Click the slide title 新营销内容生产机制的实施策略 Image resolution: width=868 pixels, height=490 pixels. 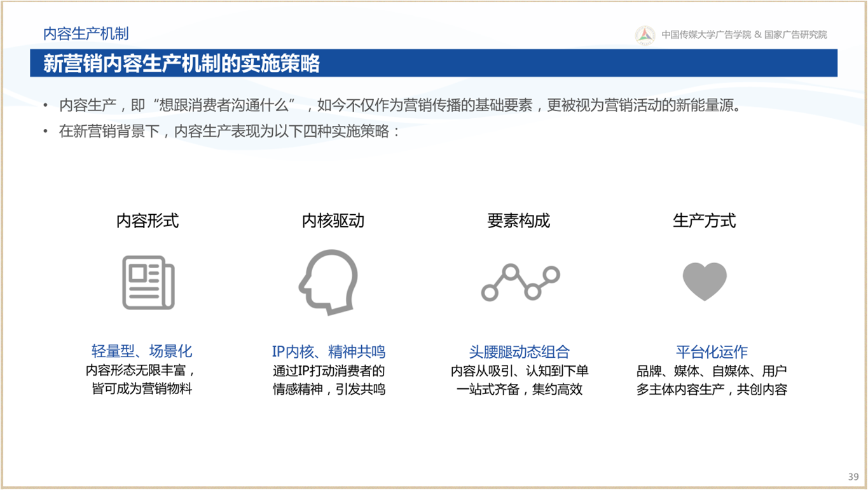181,64
